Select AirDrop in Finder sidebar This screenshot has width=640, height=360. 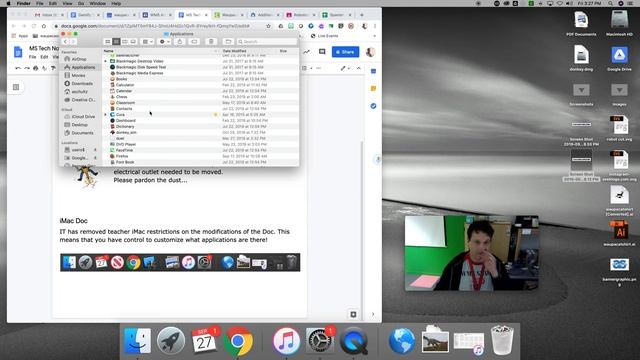pos(81,59)
